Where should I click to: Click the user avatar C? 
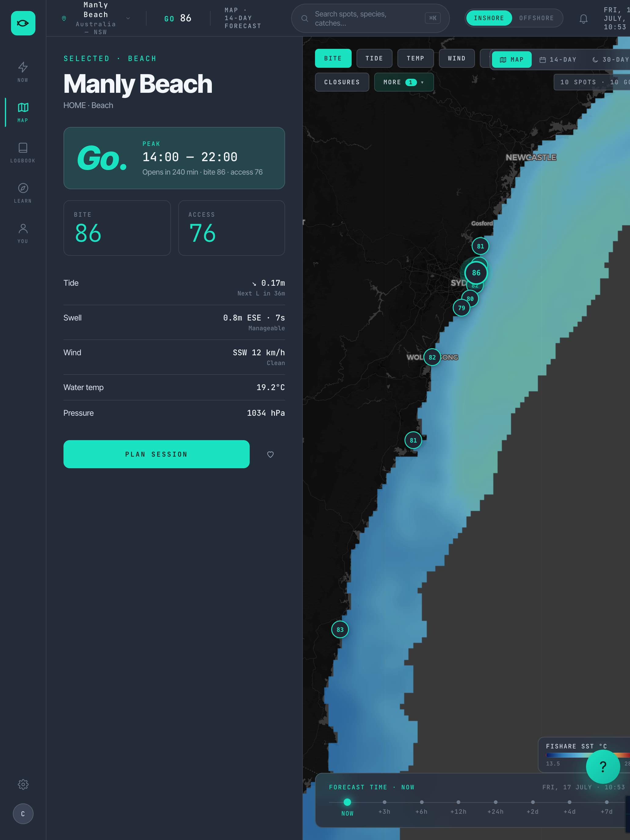click(x=23, y=813)
